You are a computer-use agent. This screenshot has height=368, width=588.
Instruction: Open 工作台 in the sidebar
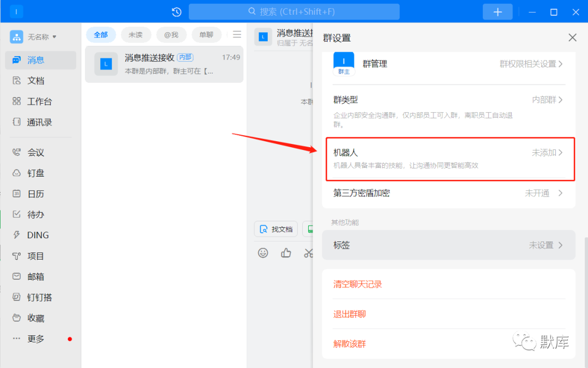[40, 101]
